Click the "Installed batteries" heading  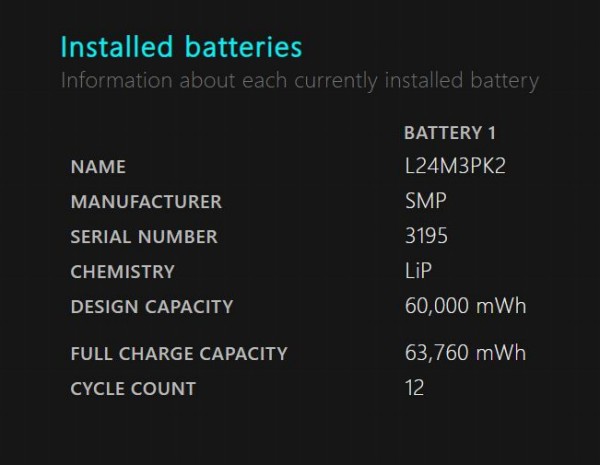pos(181,47)
